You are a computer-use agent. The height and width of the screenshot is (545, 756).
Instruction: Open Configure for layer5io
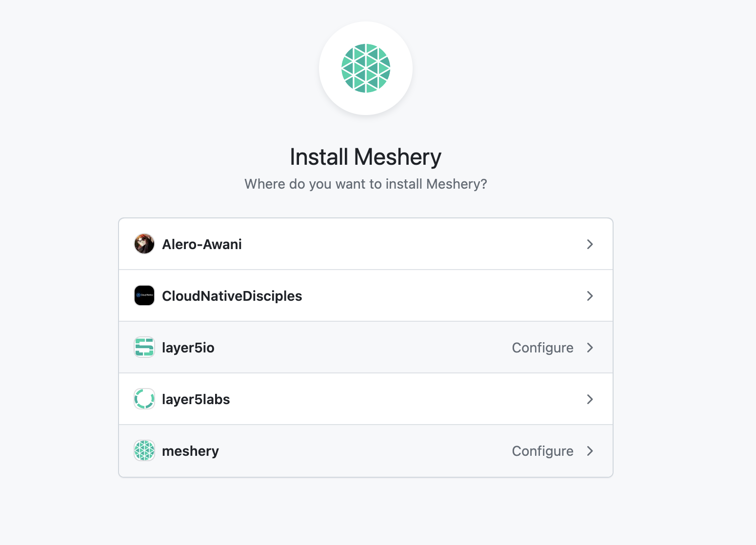542,348
